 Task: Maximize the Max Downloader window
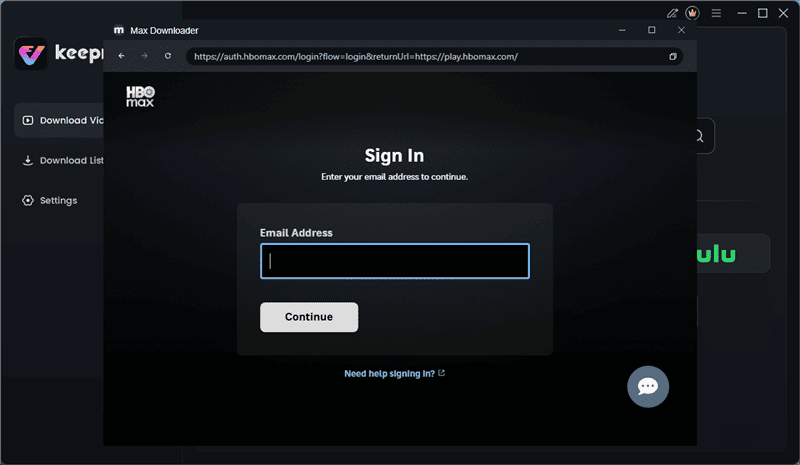[652, 30]
